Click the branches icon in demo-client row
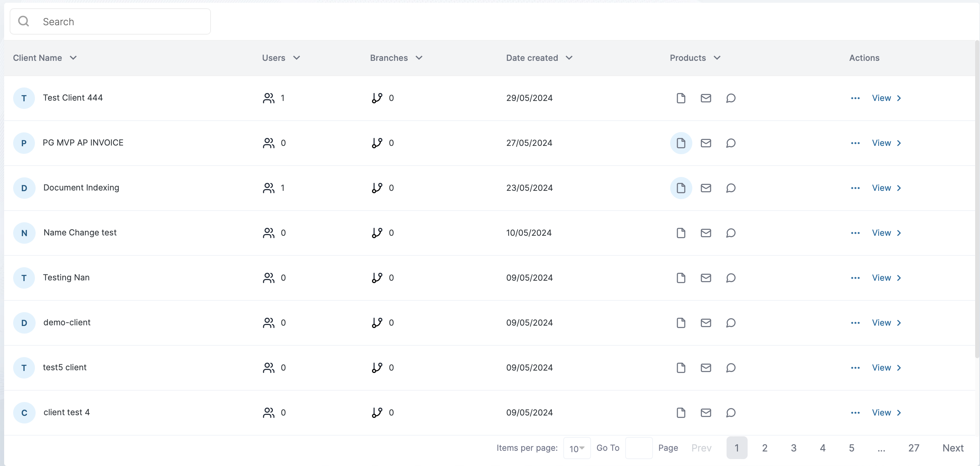 [x=377, y=323]
